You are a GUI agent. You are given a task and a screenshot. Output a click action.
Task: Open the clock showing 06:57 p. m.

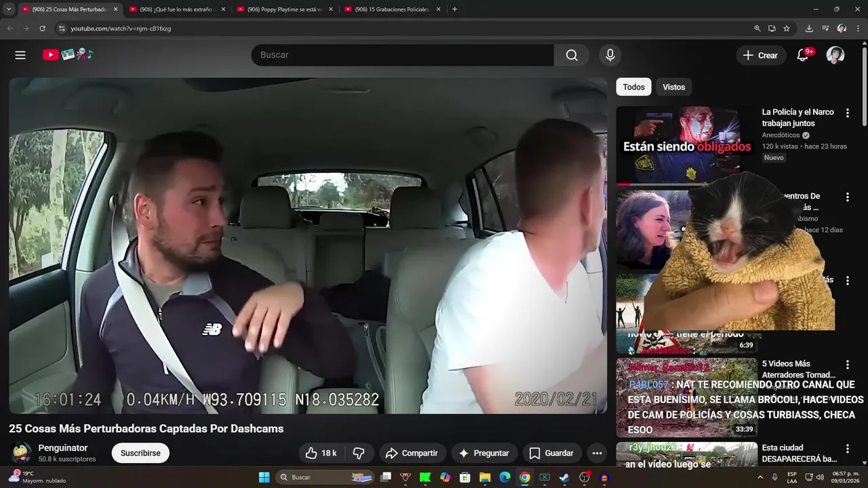click(x=844, y=477)
